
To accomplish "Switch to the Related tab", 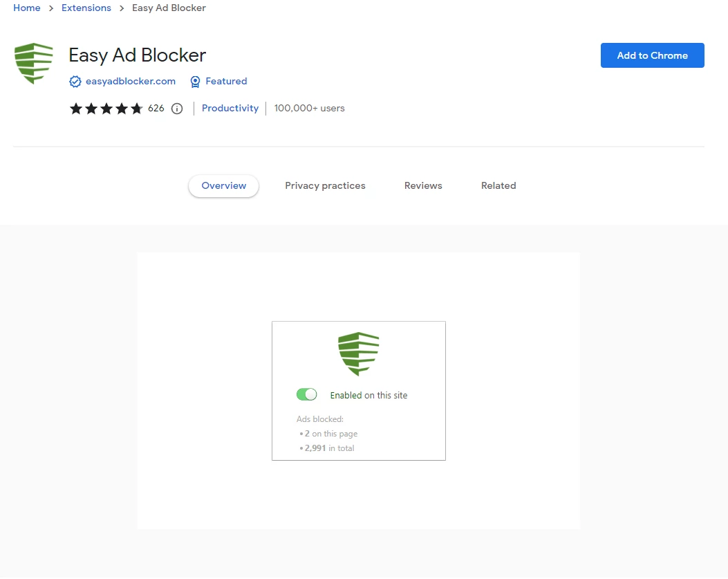I will 498,186.
